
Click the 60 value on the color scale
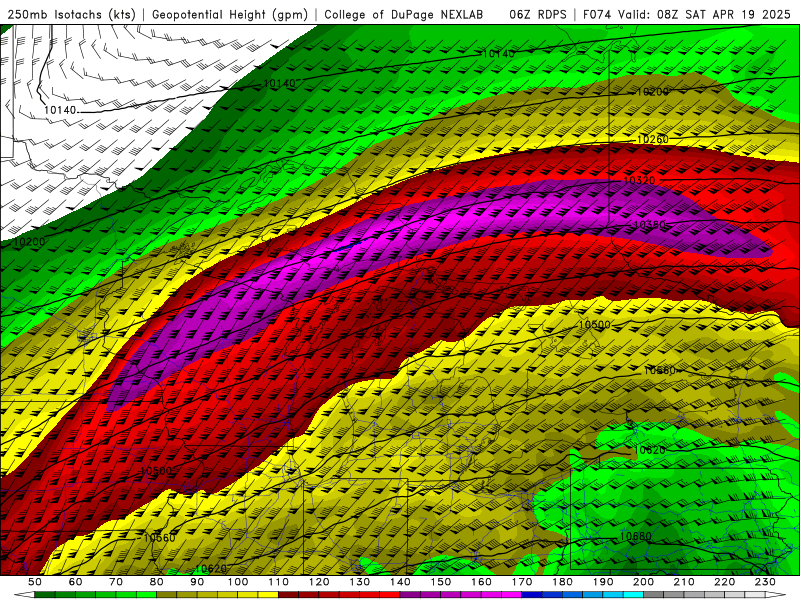point(75,582)
